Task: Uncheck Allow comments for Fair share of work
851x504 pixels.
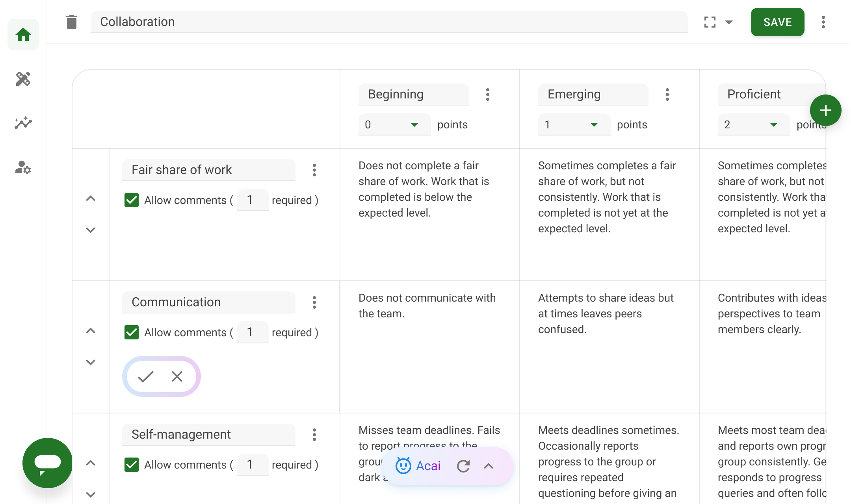Action: [x=132, y=200]
